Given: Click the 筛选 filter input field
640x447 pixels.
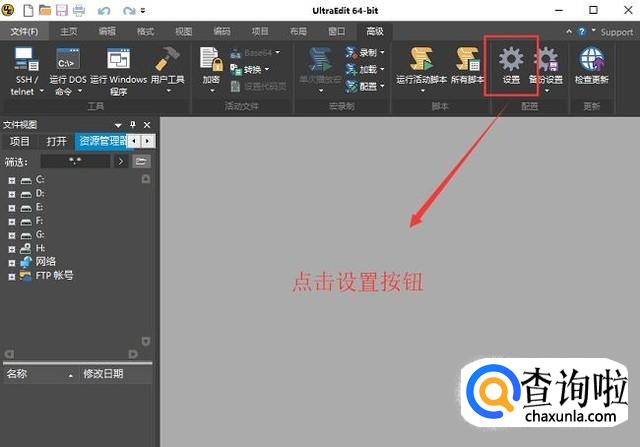Looking at the screenshot, I should click(x=75, y=161).
